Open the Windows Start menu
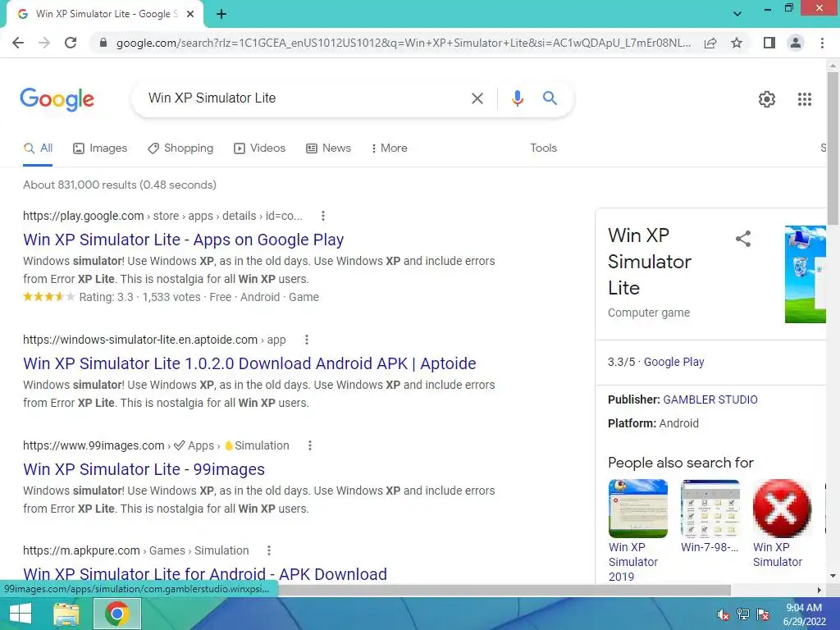Image resolution: width=840 pixels, height=630 pixels. click(21, 614)
